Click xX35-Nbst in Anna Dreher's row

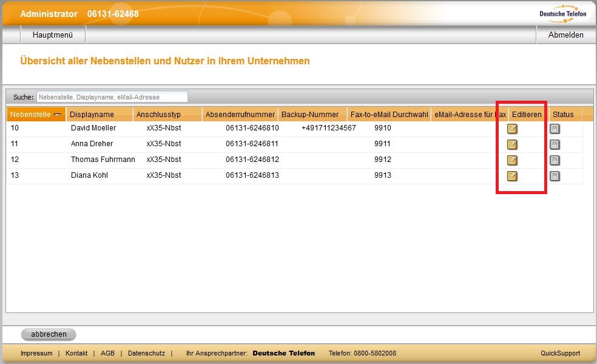point(164,144)
